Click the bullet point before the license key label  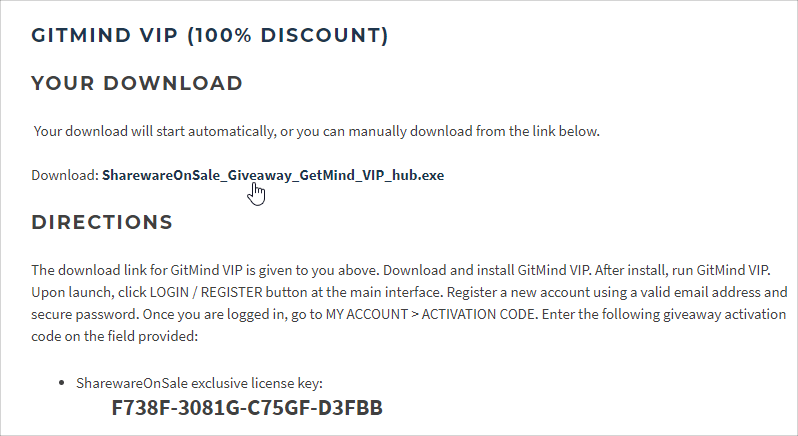62,383
